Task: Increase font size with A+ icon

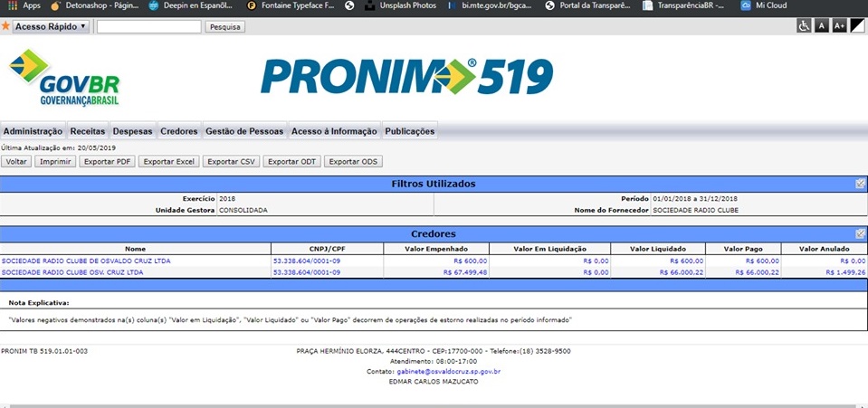Action: click(839, 26)
